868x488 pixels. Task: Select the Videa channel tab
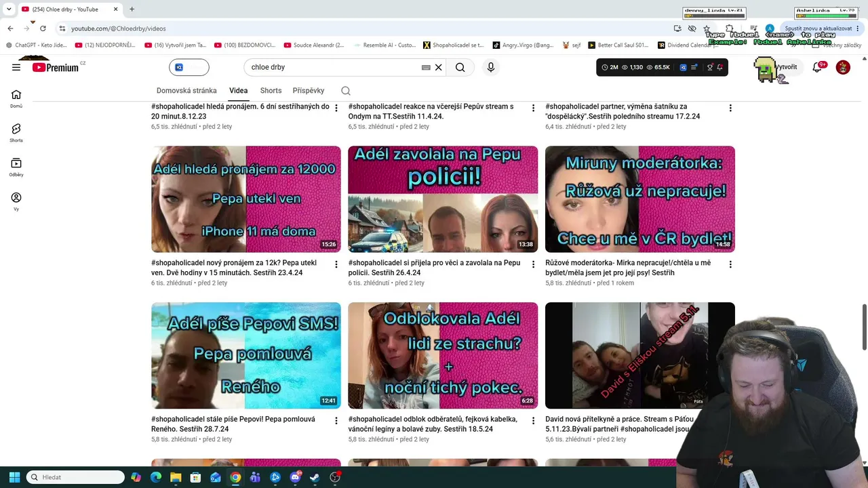pos(238,91)
